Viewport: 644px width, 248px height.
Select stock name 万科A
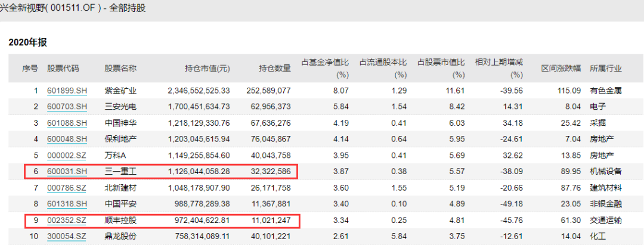[116, 156]
